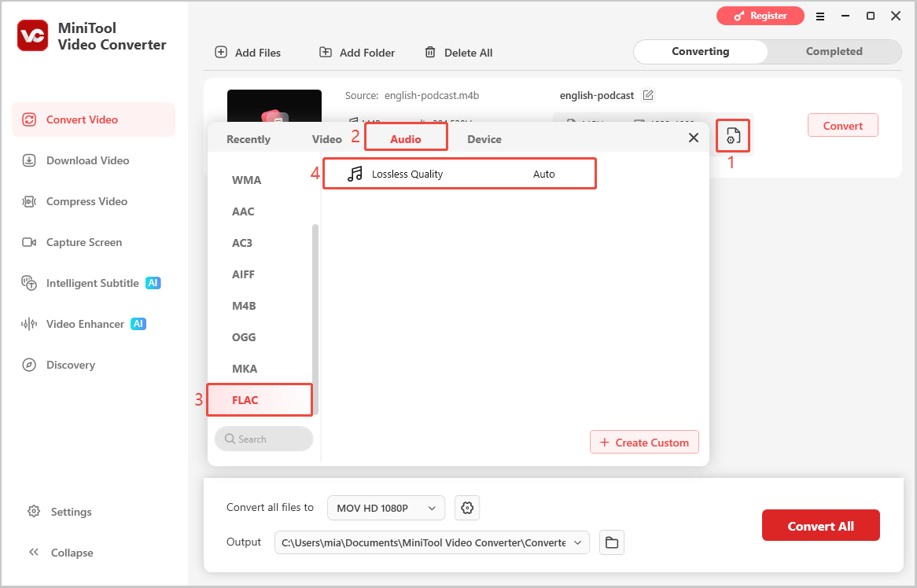This screenshot has width=917, height=588.
Task: Collapse the sidebar
Action: (x=61, y=553)
